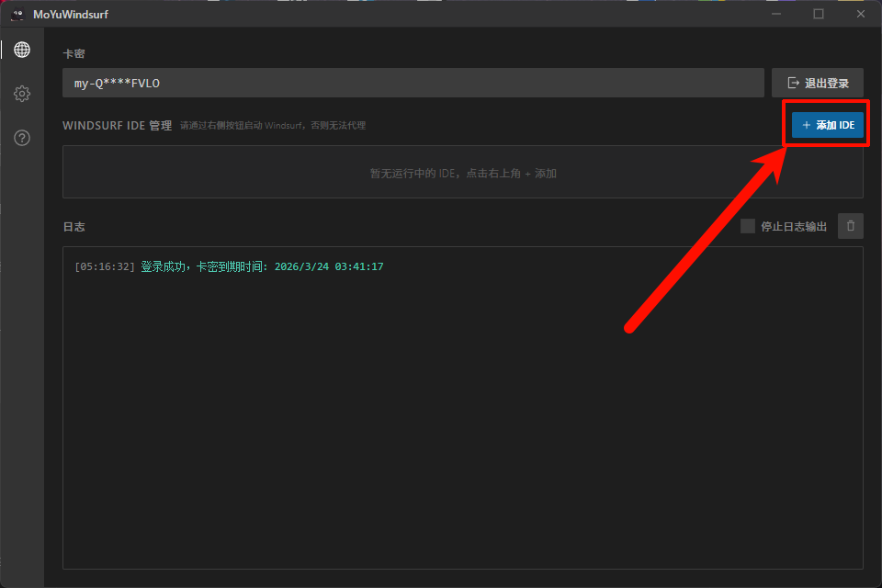Screen dimensions: 882x588
Task: Click the 日志 section label
Action: [x=73, y=227]
